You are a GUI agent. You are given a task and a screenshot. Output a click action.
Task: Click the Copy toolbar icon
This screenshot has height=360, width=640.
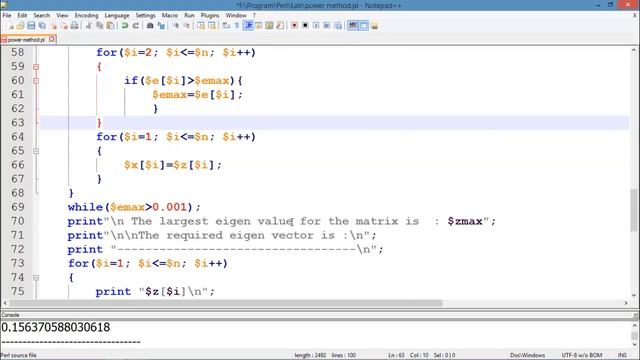(99, 26)
